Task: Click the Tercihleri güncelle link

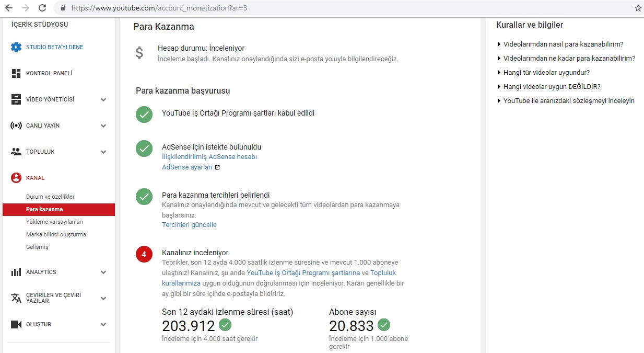Action: pos(189,225)
